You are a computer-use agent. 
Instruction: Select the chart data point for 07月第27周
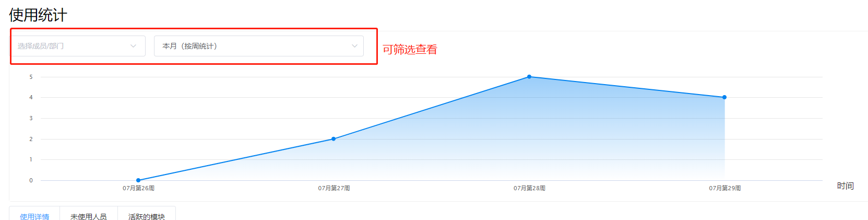tap(334, 139)
